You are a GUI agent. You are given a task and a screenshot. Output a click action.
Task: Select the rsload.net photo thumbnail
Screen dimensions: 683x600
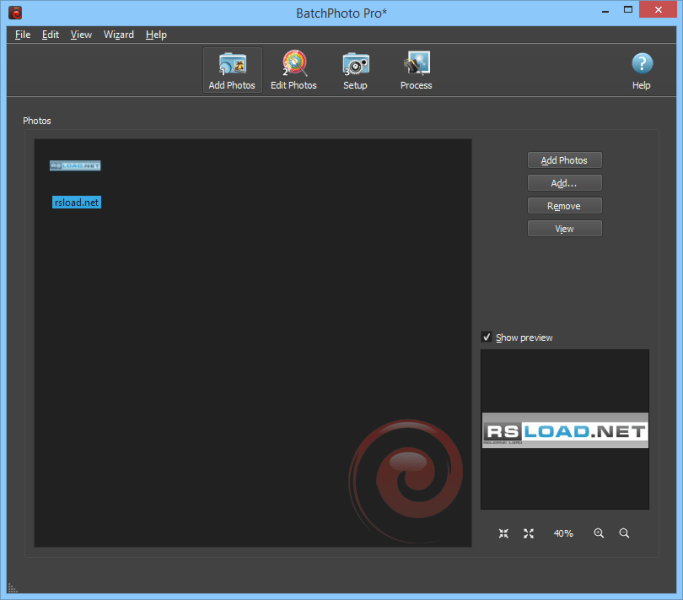pos(75,166)
